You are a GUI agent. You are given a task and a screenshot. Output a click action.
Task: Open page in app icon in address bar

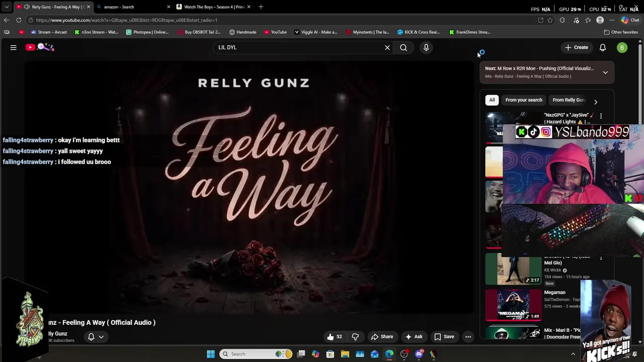click(x=540, y=20)
